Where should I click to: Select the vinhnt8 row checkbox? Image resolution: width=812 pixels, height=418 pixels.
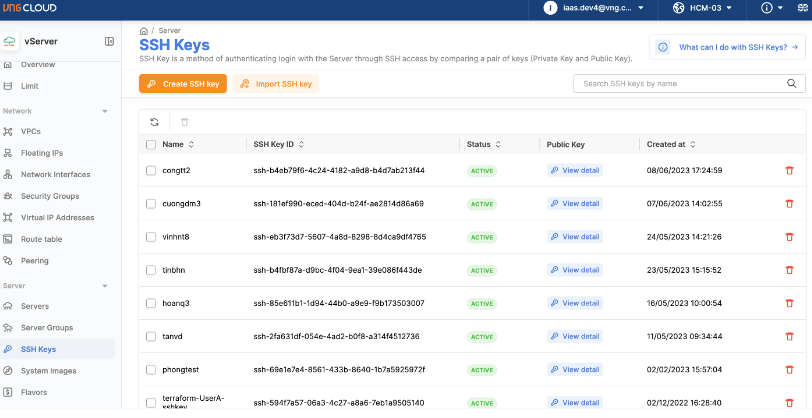151,237
